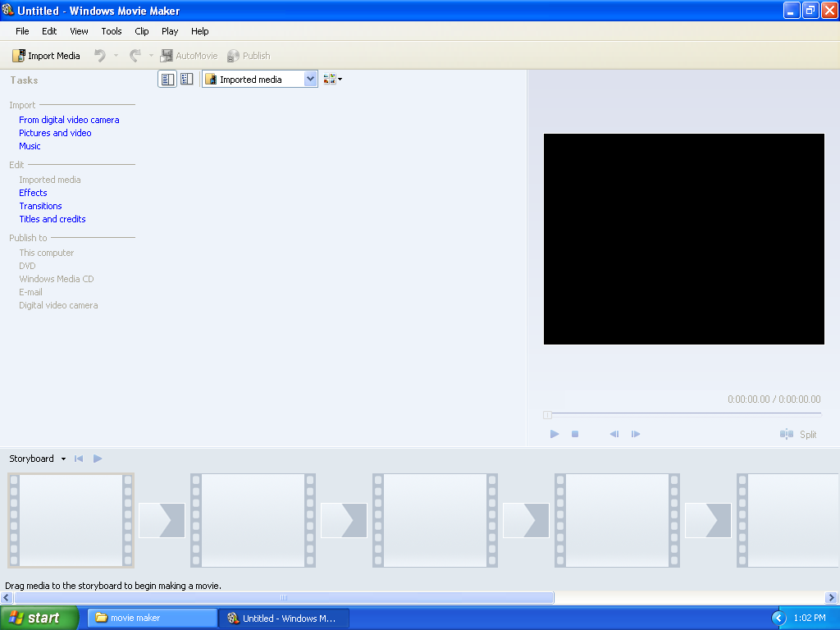Click the Music import link
The width and height of the screenshot is (840, 630).
30,146
